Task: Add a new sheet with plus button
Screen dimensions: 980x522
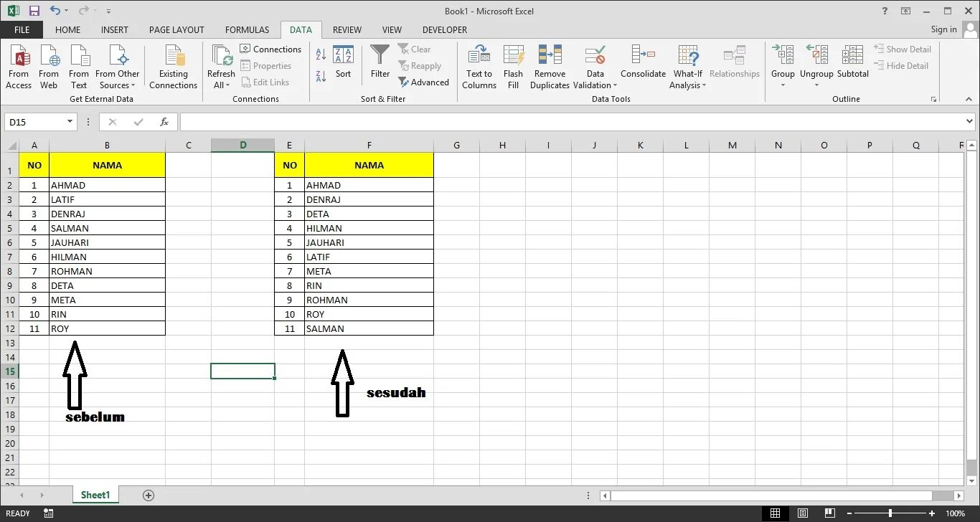Action: coord(149,495)
